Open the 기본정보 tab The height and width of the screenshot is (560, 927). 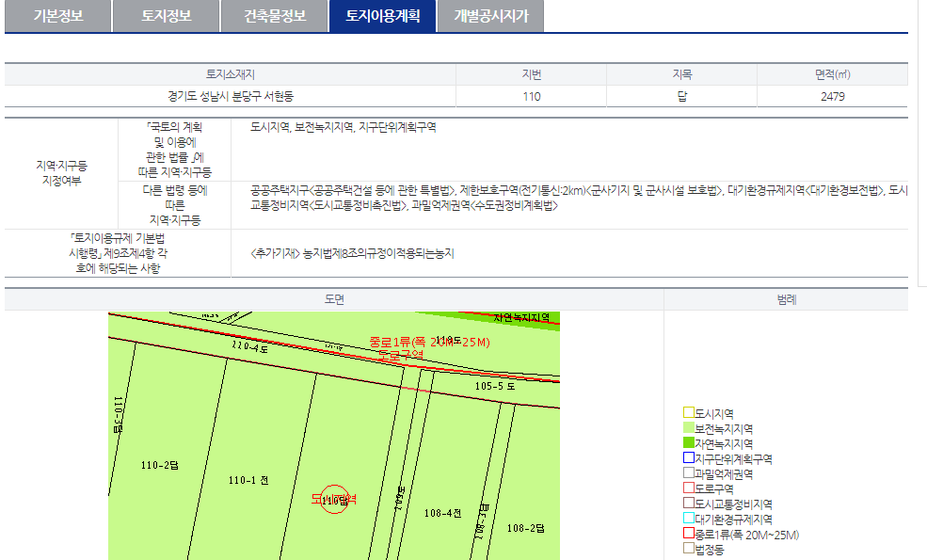(58, 16)
